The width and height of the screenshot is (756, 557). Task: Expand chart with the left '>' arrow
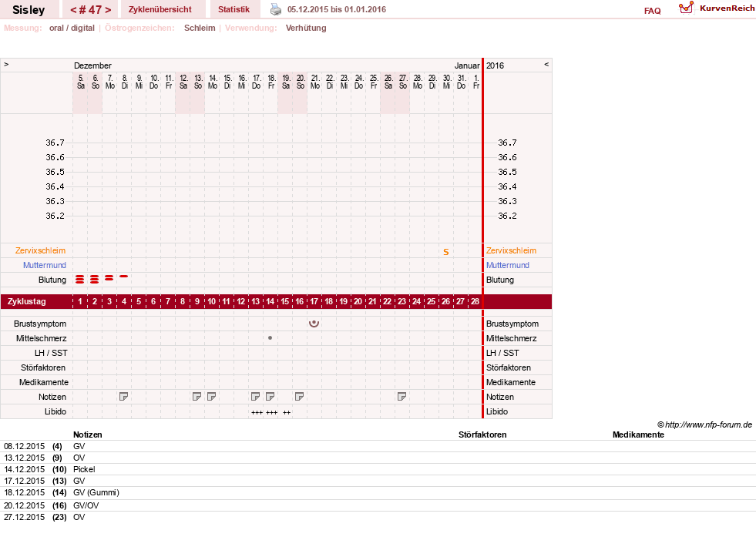(6, 65)
